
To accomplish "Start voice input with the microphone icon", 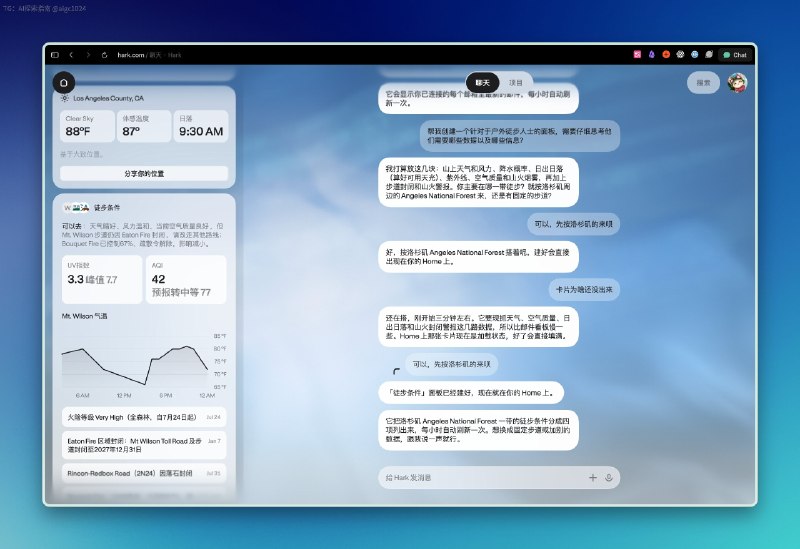I will click(609, 478).
